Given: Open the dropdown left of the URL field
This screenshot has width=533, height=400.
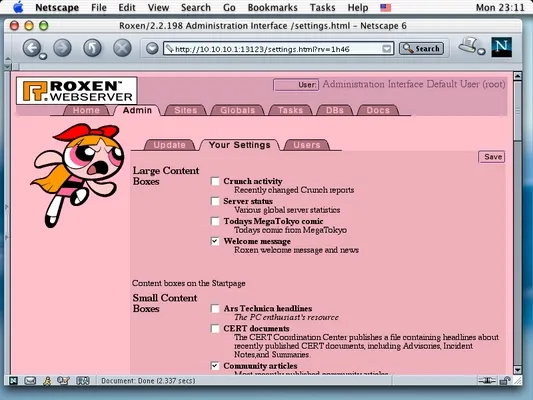Looking at the screenshot, I should [x=152, y=48].
